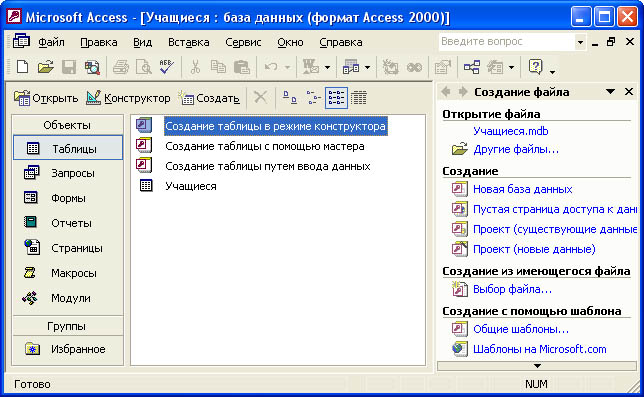The height and width of the screenshot is (397, 644).
Task: Open the question box dropdown arrow
Action: pyautogui.click(x=580, y=42)
